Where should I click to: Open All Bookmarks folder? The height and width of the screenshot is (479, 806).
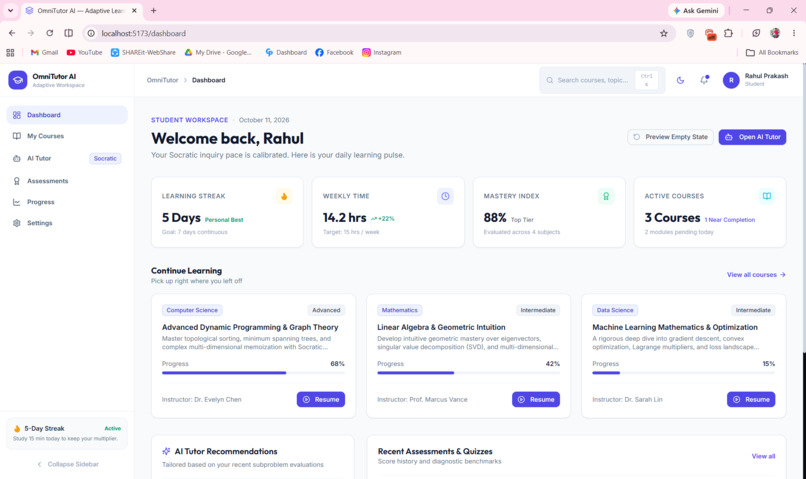(772, 52)
